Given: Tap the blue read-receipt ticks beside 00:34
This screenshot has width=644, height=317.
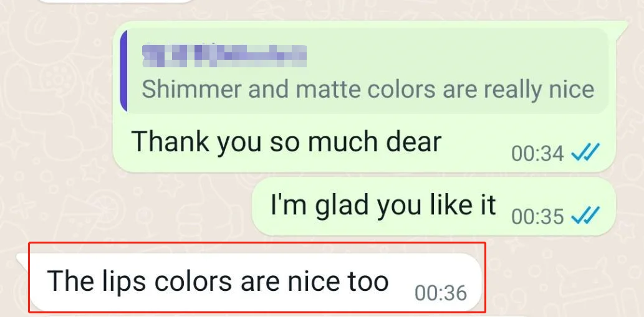Looking at the screenshot, I should coord(585,153).
